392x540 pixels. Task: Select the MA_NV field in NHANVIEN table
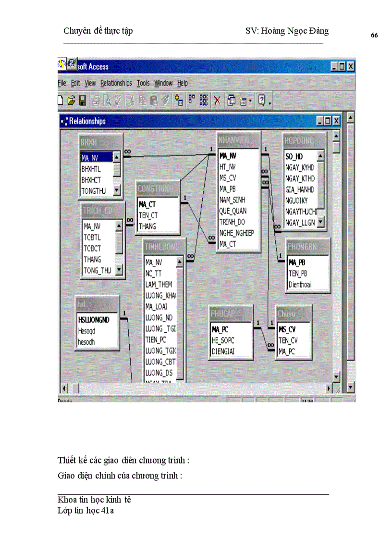(229, 155)
